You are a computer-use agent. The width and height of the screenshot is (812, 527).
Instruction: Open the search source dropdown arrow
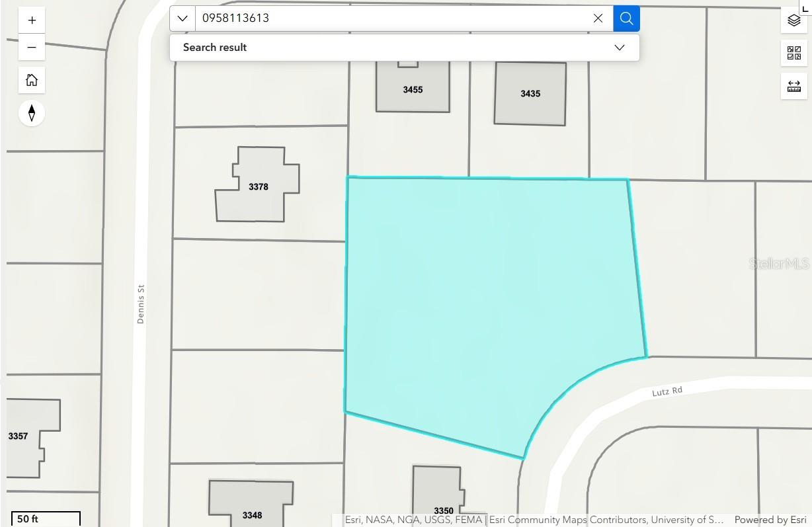pos(183,19)
